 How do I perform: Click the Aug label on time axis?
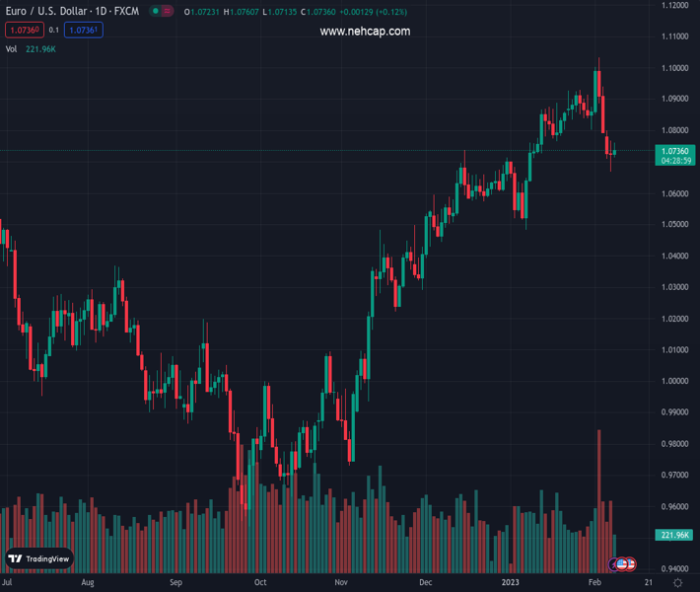[88, 583]
